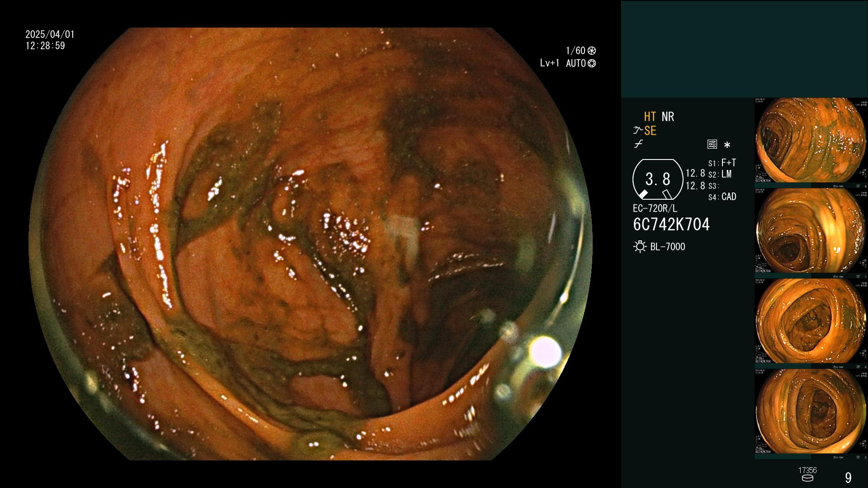
Task: Select the S2: LM switch assignment
Action: pos(720,174)
